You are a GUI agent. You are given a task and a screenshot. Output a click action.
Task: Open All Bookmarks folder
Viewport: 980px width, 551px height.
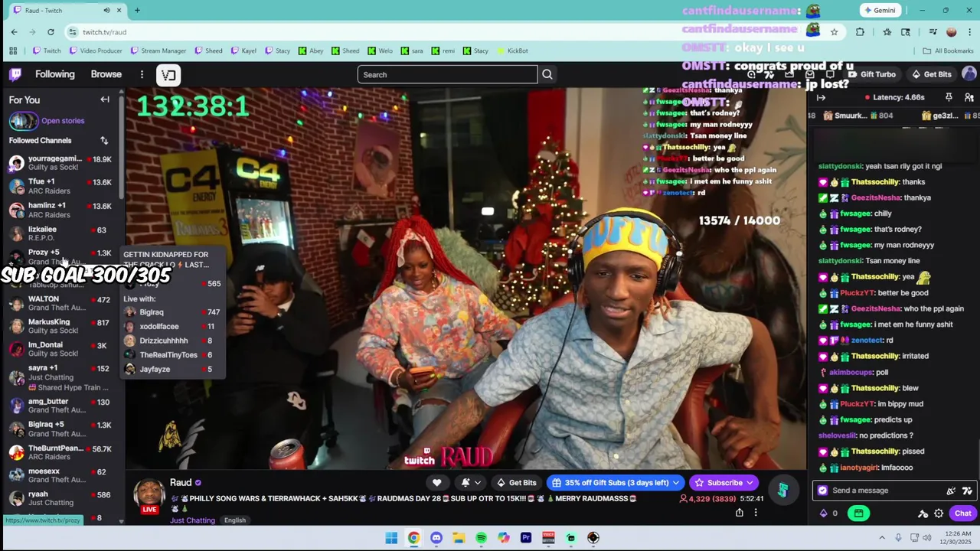[948, 51]
